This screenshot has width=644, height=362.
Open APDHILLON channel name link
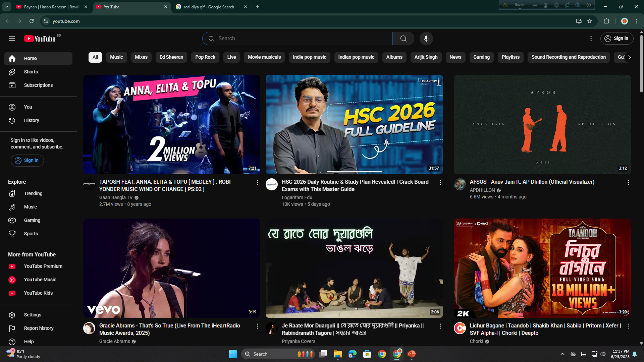[482, 190]
